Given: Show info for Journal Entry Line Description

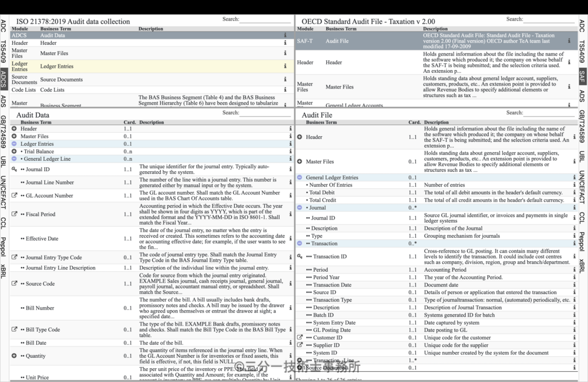Looking at the screenshot, I should pyautogui.click(x=290, y=268).
